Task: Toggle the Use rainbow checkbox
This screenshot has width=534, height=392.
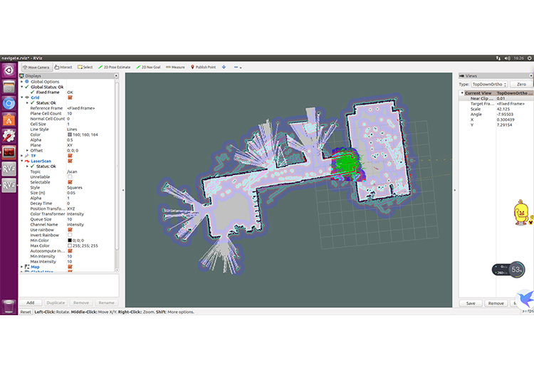Action: (x=70, y=230)
